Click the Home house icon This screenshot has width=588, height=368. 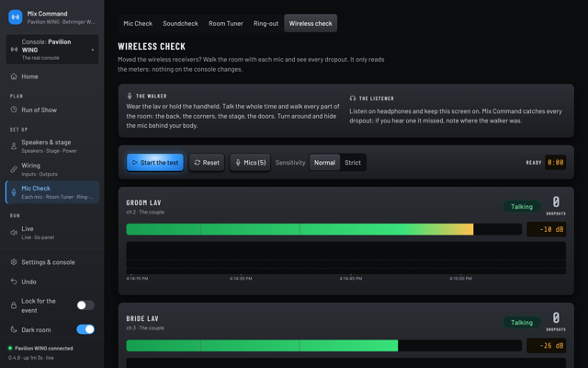pos(14,76)
